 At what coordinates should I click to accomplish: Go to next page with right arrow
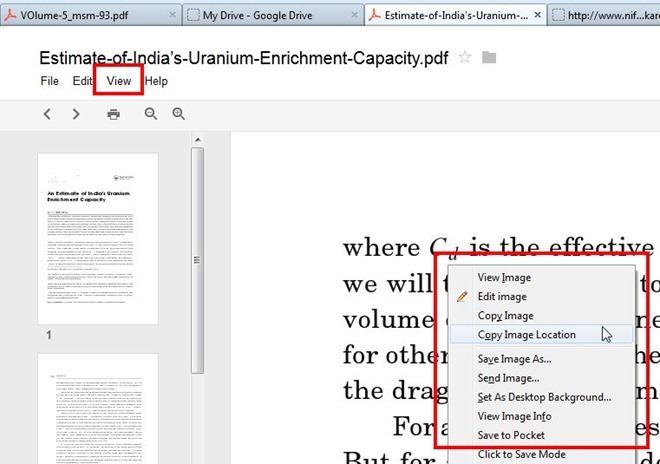tap(76, 114)
